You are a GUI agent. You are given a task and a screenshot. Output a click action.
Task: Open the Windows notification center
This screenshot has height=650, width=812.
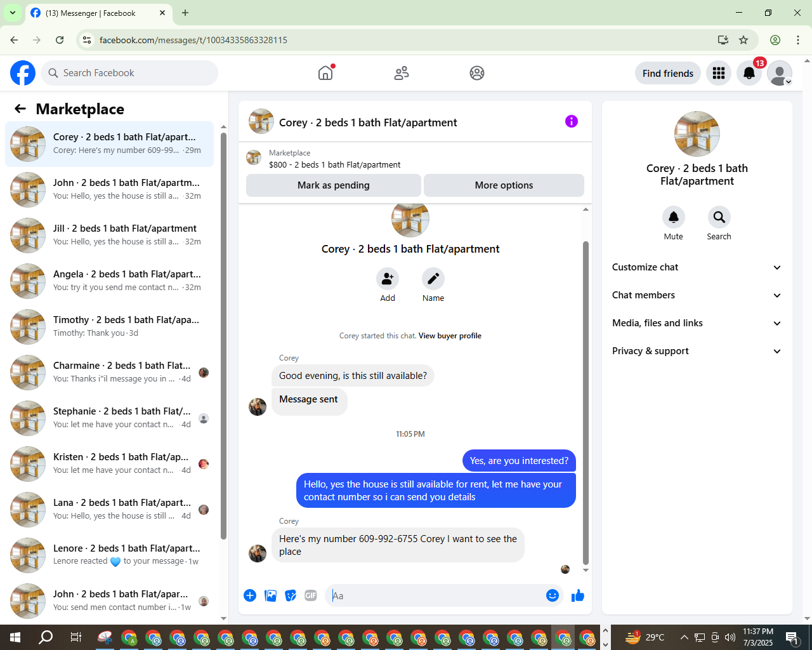pyautogui.click(x=792, y=637)
